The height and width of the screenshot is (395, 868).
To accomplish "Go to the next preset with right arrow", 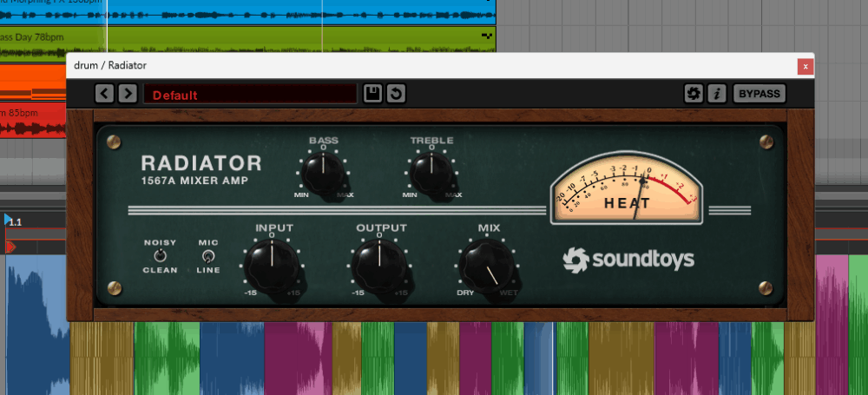I will point(128,94).
